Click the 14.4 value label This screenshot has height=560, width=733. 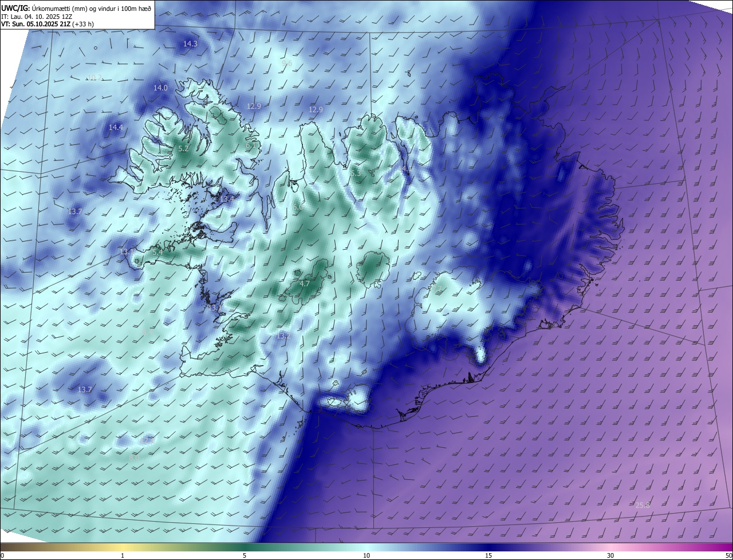116,127
